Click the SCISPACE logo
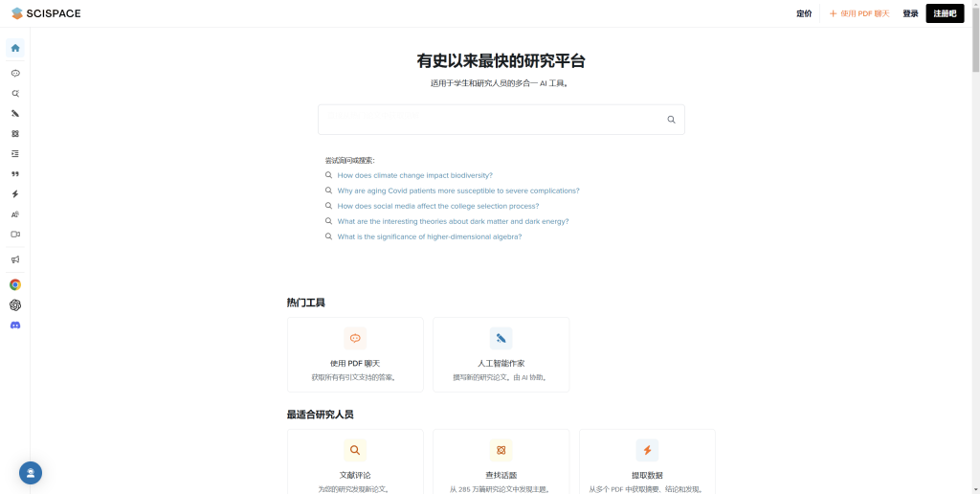 pos(46,13)
